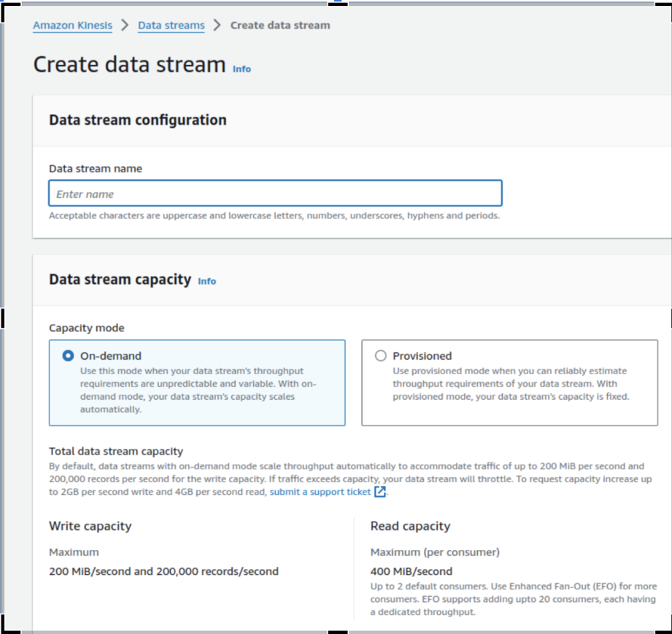Open the Amazon Kinesis breadcrumb link
The image size is (672, 634).
pos(72,26)
